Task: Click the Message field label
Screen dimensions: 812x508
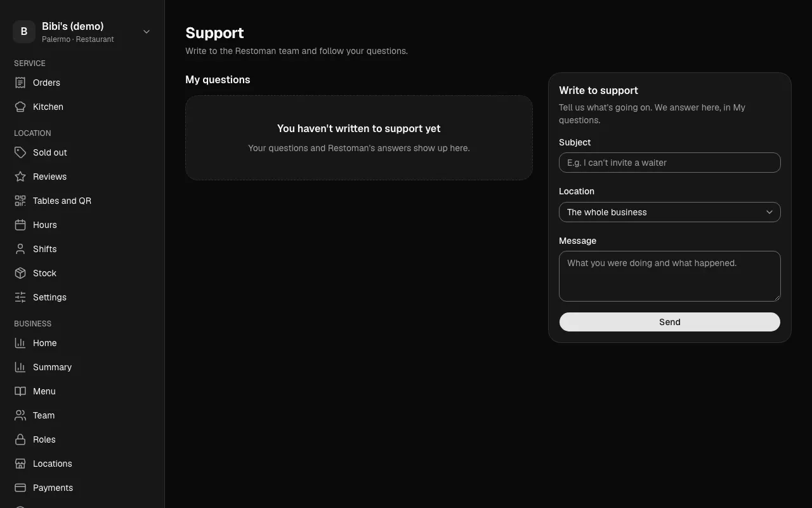Action: pyautogui.click(x=577, y=241)
